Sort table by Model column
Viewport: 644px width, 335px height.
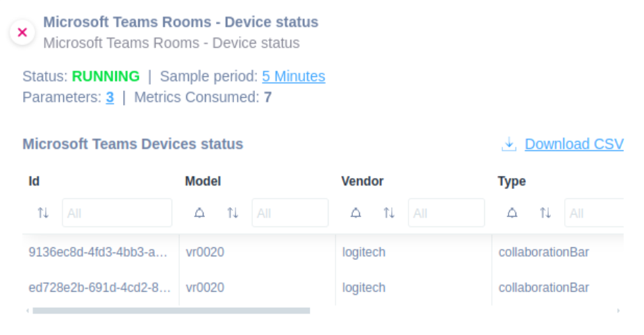pos(233,213)
